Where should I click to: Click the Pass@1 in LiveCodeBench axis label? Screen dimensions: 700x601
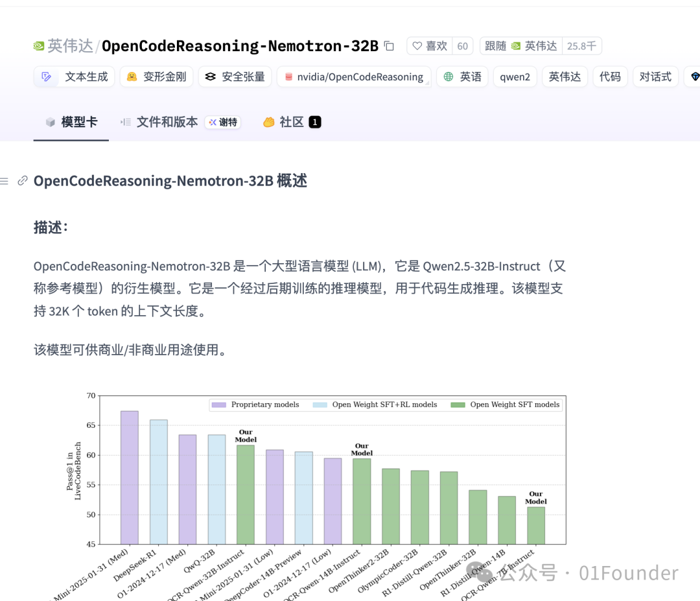pos(74,471)
